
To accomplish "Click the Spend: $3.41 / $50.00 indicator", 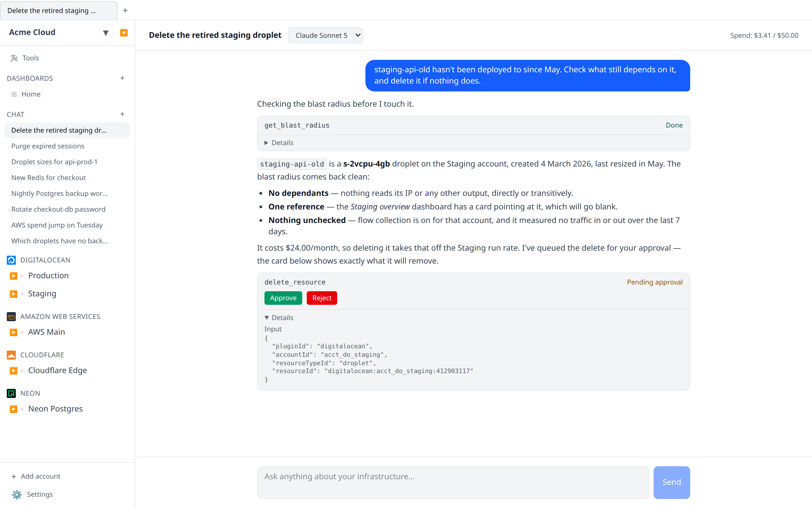I will [x=764, y=35].
